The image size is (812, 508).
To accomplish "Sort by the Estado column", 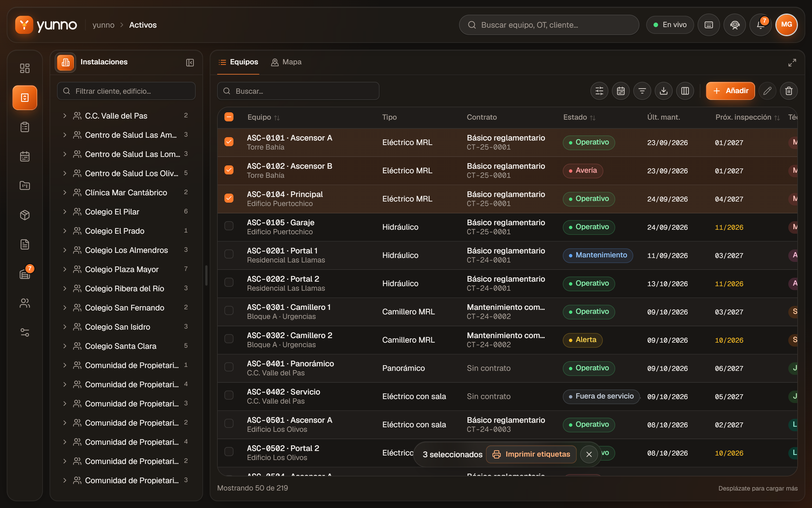I will 579,117.
